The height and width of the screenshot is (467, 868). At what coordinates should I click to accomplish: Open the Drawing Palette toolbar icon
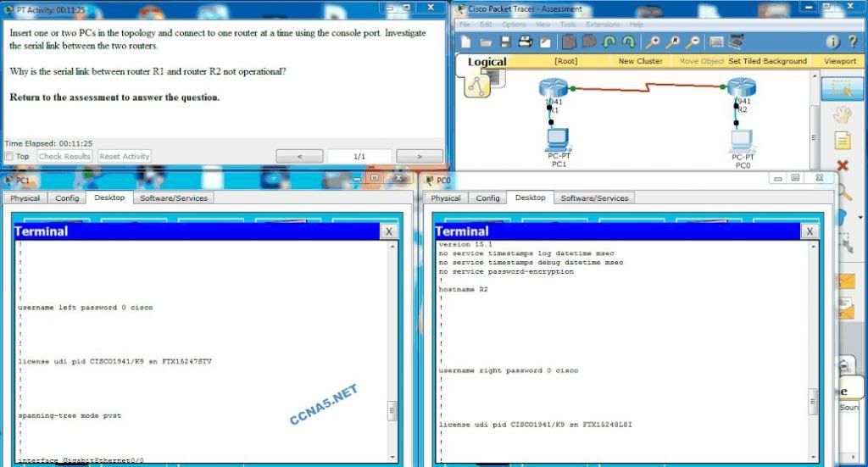click(x=716, y=42)
